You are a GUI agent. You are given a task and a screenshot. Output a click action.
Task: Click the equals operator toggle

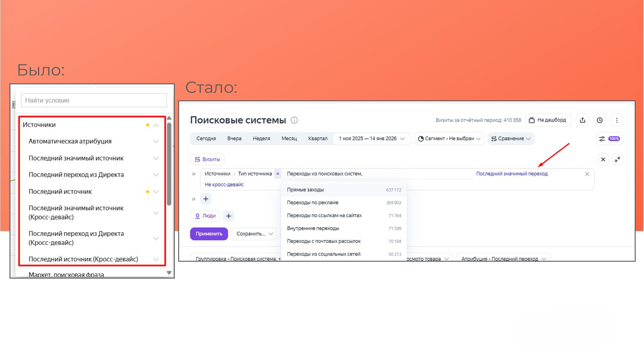tap(278, 174)
